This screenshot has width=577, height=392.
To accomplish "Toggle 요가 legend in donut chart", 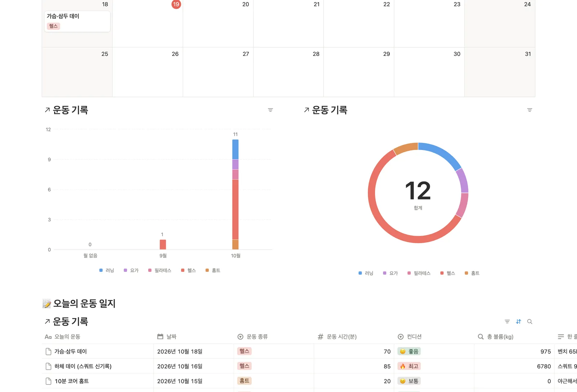I will click(x=391, y=273).
